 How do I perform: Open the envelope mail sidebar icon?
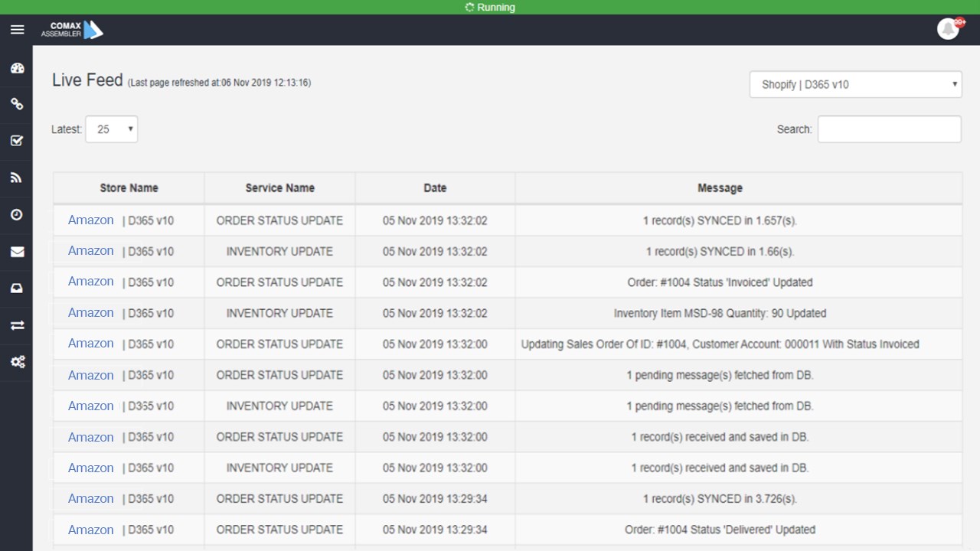[17, 252]
